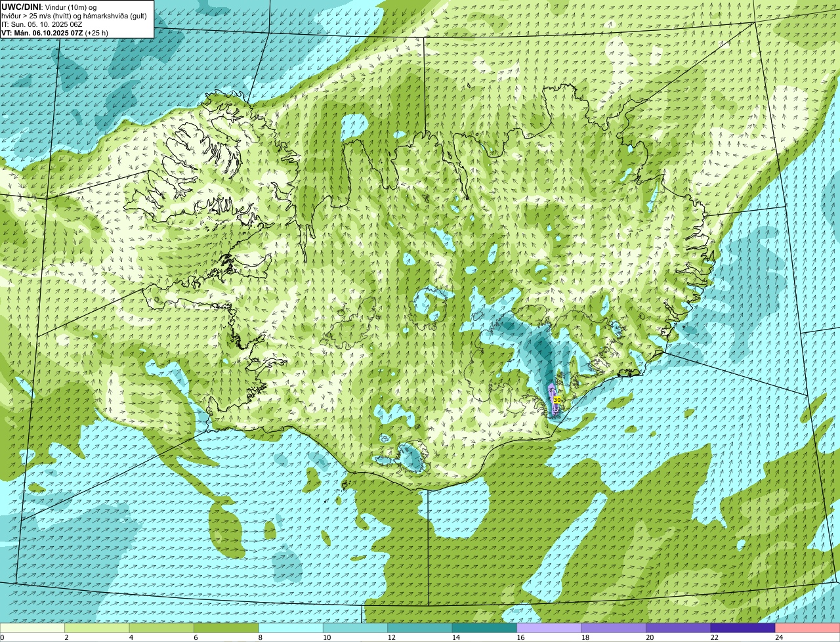Click the 'hviður > 25 m/s (hvítt)' description line

coord(74,15)
